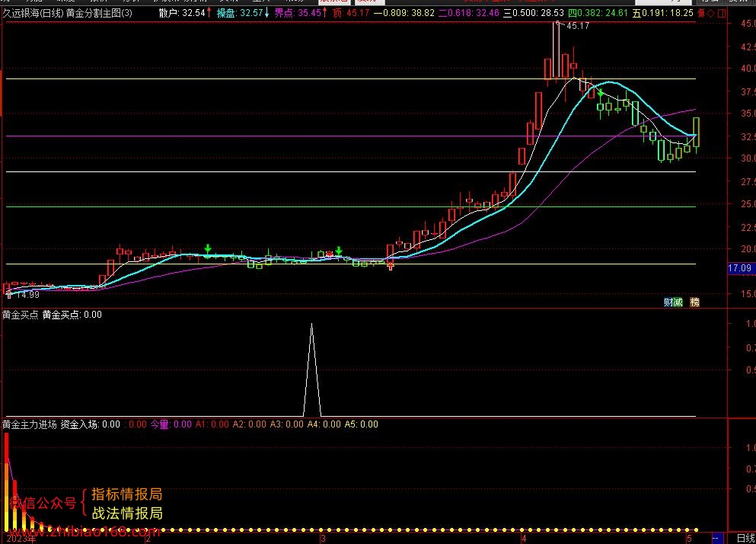Image resolution: width=756 pixels, height=544 pixels.
Task: Click the red buy arrow below the breakout candle
Action: pos(391,266)
